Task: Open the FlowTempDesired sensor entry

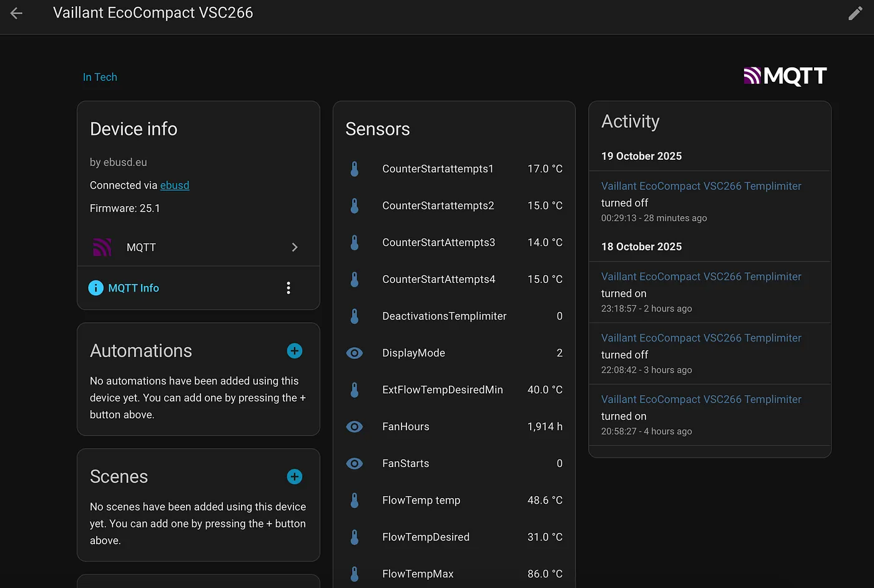Action: (426, 537)
